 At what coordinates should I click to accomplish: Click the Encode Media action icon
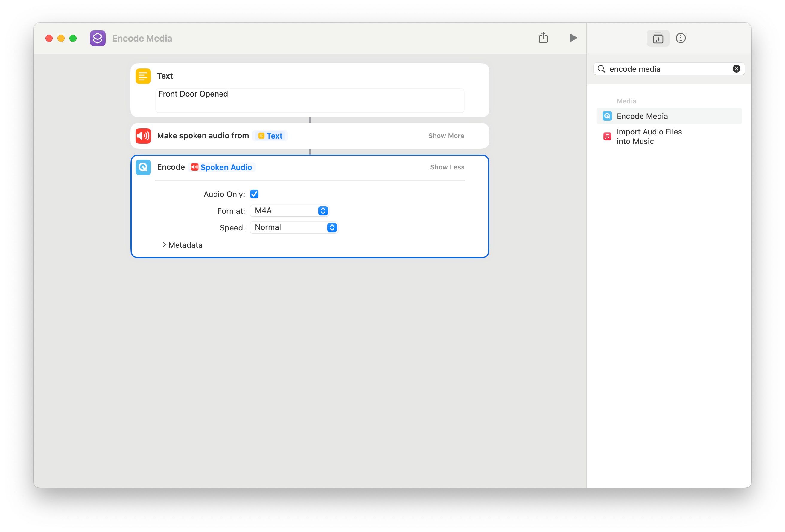pos(143,167)
